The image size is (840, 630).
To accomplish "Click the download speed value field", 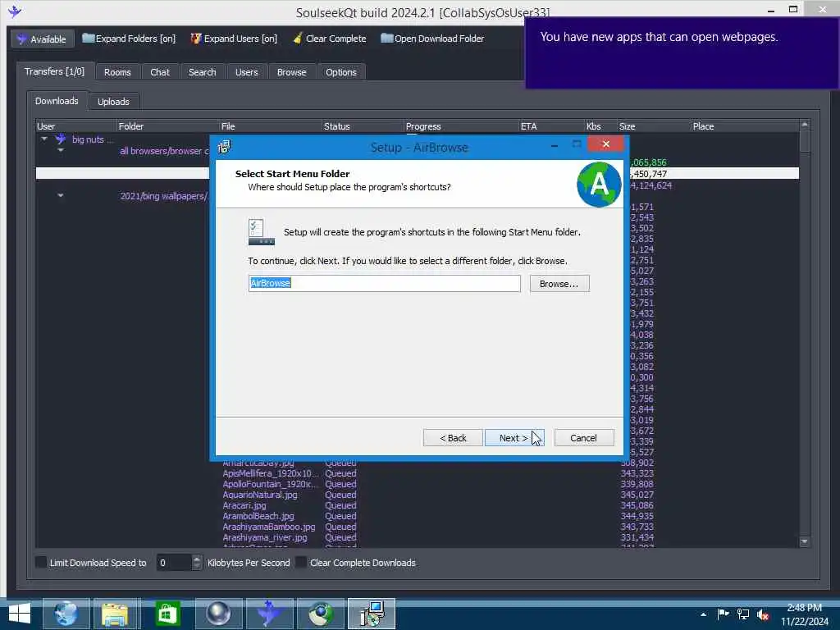I will coord(174,563).
